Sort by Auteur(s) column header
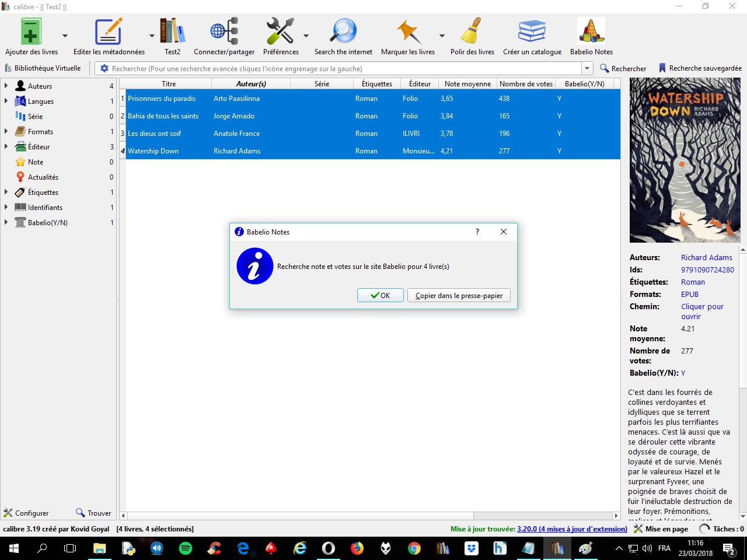Screen dimensions: 747x560 (x=251, y=83)
